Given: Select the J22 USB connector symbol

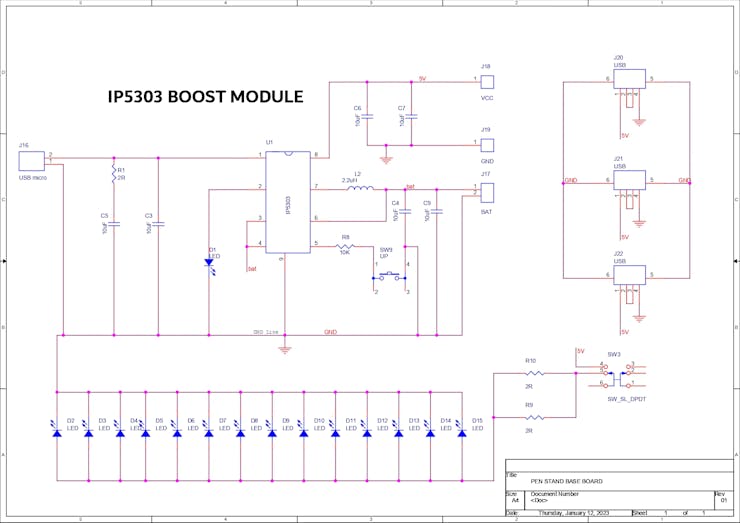Looking at the screenshot, I should pyautogui.click(x=630, y=275).
